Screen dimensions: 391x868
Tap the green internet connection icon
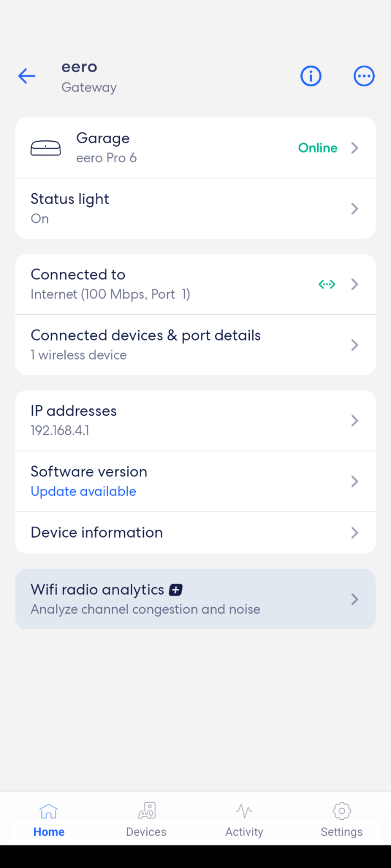(327, 284)
